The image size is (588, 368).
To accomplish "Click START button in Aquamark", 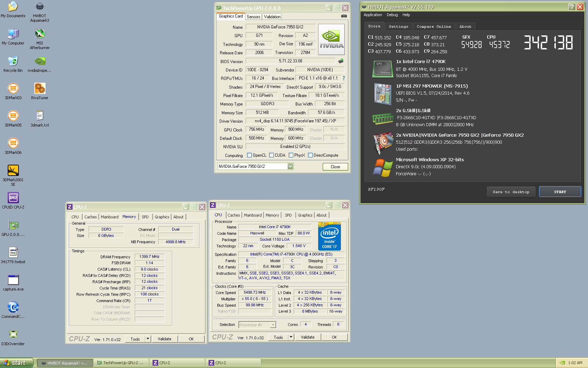I will coord(560,192).
